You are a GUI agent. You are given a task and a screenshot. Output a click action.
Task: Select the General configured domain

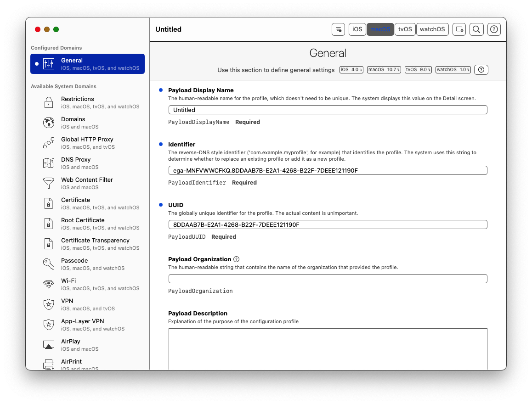click(87, 63)
